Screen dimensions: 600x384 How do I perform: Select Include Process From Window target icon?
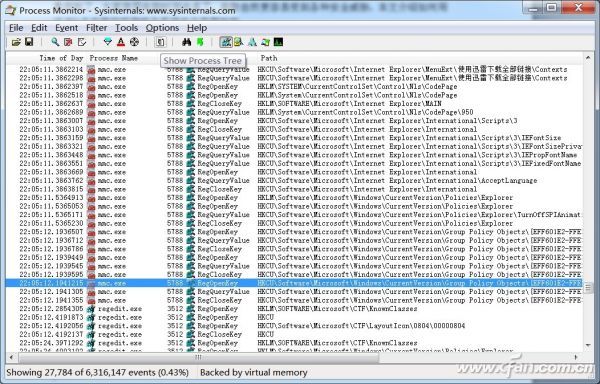coord(134,42)
